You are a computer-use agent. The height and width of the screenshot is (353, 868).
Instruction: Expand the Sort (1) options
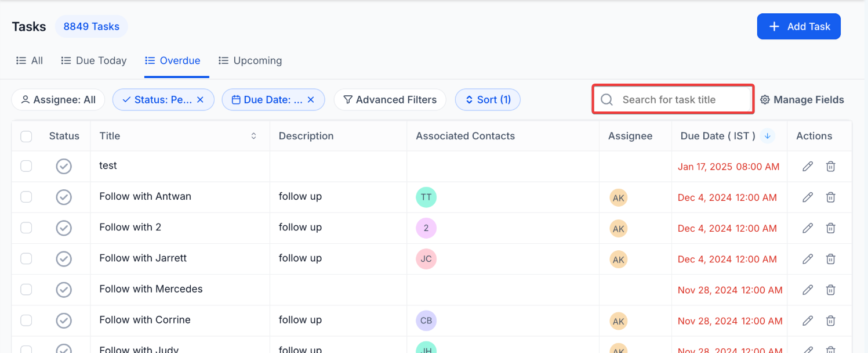487,100
